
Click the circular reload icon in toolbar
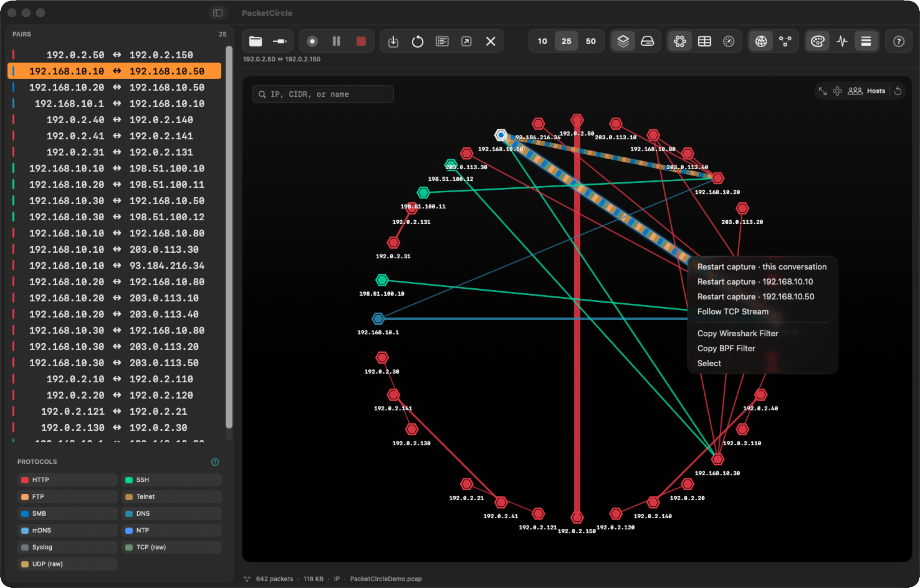pos(418,41)
